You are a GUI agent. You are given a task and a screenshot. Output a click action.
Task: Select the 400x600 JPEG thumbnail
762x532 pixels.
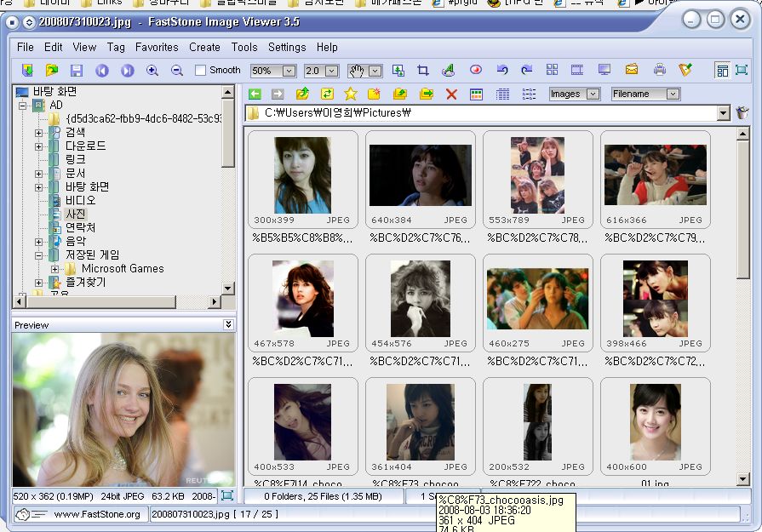click(x=656, y=426)
